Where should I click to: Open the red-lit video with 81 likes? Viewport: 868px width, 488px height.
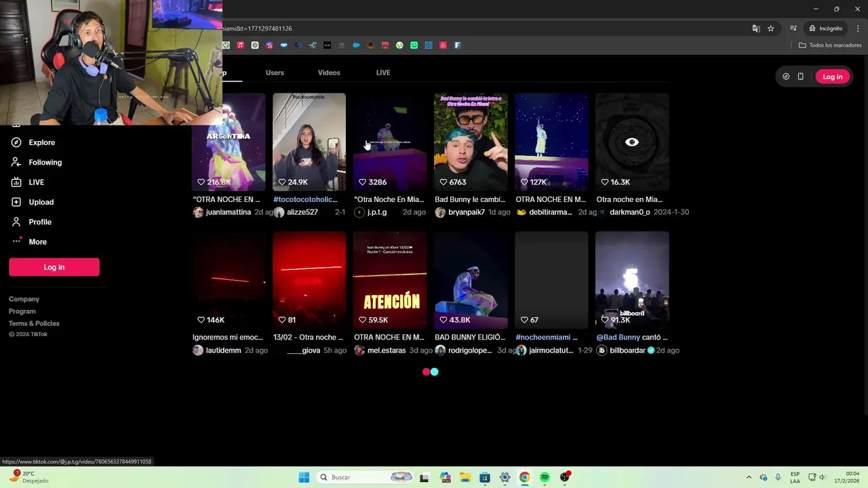click(x=309, y=280)
